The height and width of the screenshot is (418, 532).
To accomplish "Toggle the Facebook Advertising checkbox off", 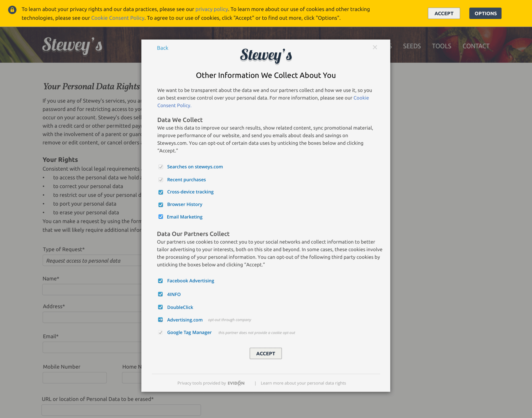I will coord(160,281).
